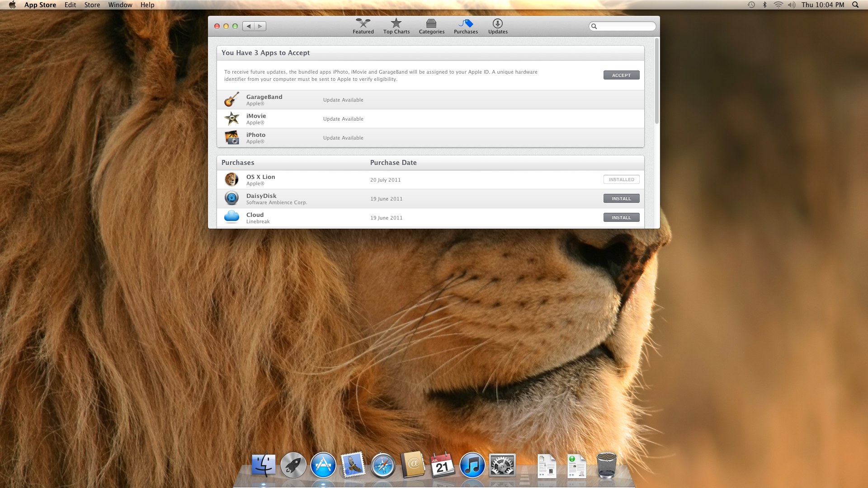Open the Trash in the Dock

[x=606, y=465]
